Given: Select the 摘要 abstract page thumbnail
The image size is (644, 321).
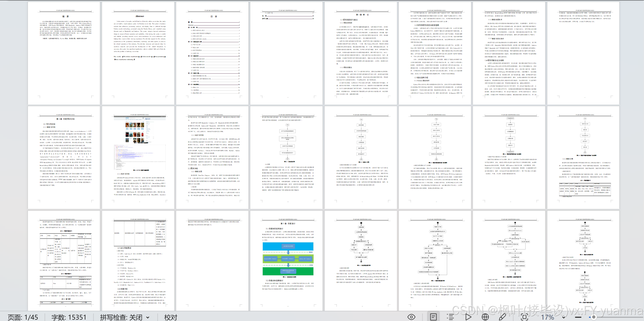Looking at the screenshot, I should (x=64, y=53).
